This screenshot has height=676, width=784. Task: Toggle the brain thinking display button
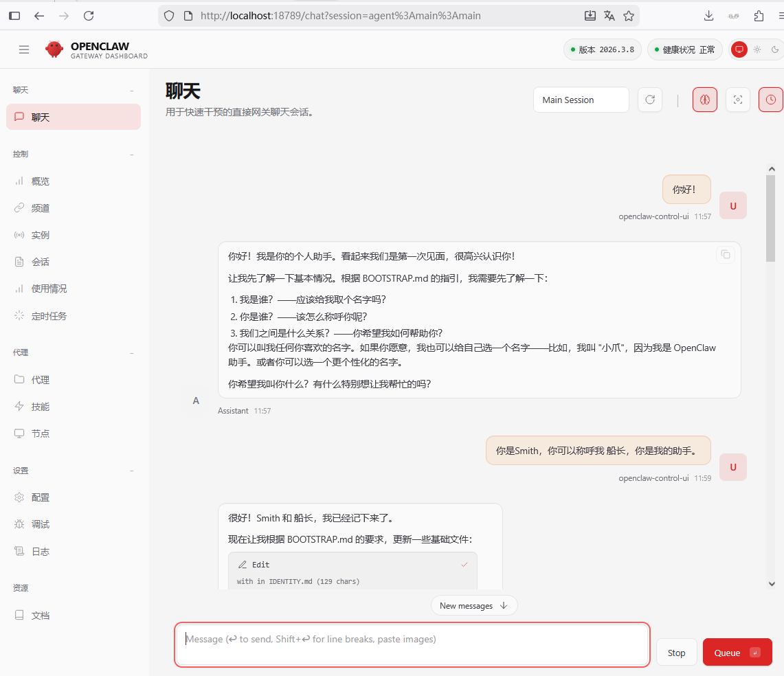(704, 100)
